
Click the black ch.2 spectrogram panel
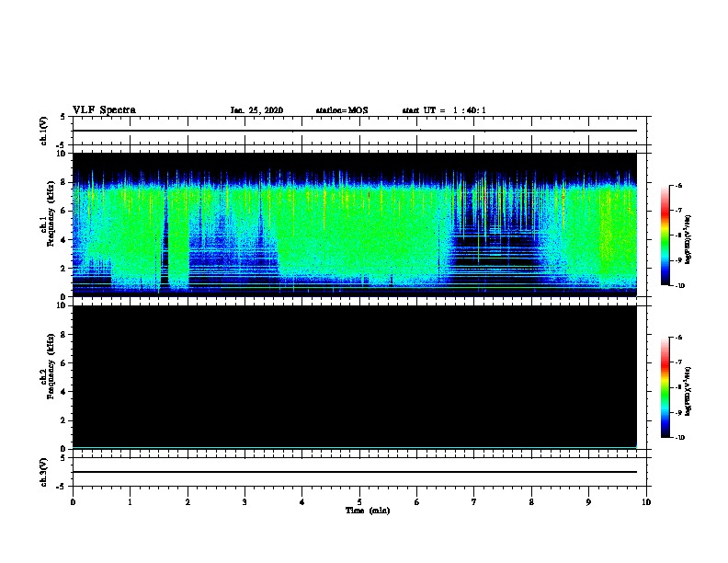(x=354, y=376)
